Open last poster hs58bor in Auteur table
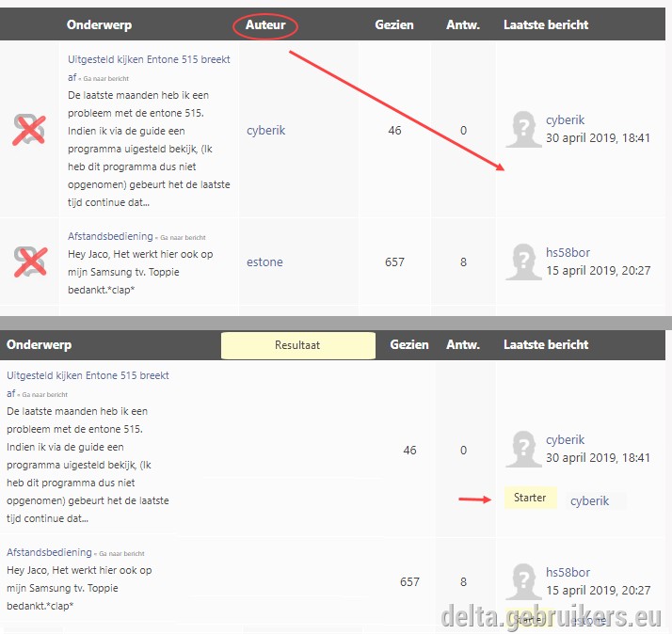The width and height of the screenshot is (672, 634). coord(568,253)
